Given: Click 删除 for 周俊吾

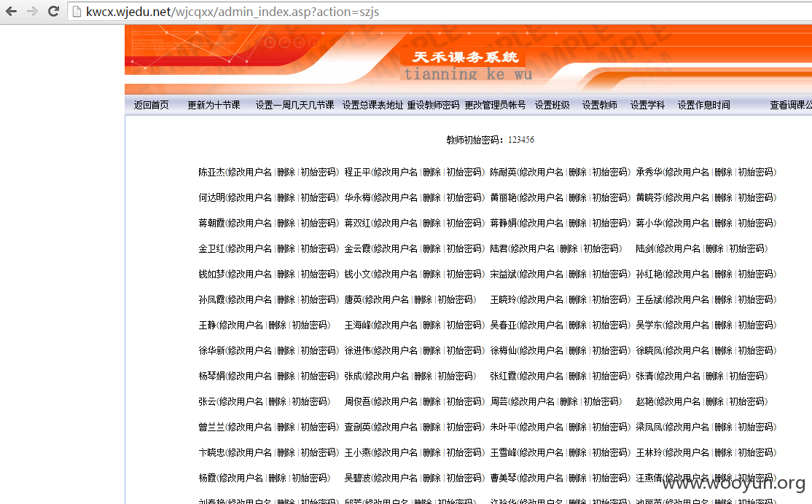Looking at the screenshot, I should (x=432, y=401).
